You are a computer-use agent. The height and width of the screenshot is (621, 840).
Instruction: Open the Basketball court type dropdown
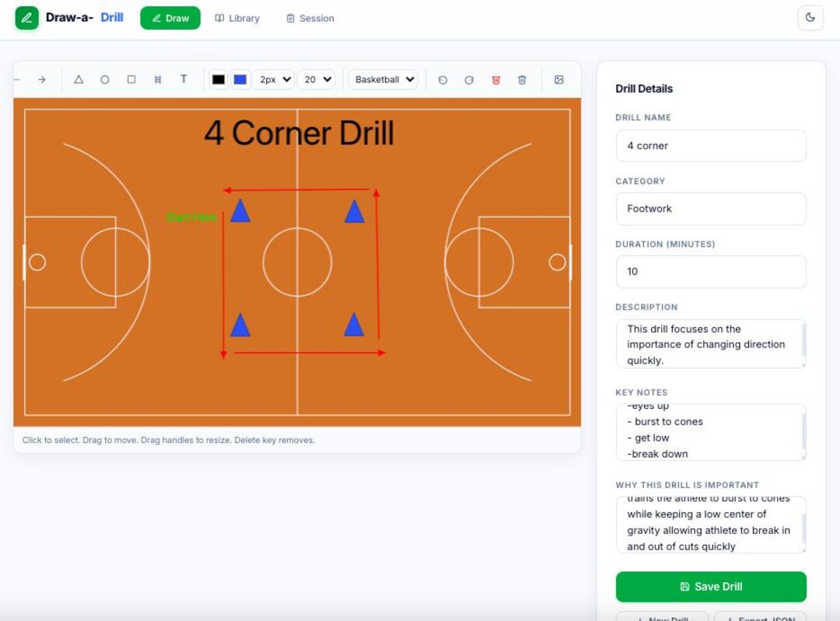383,80
